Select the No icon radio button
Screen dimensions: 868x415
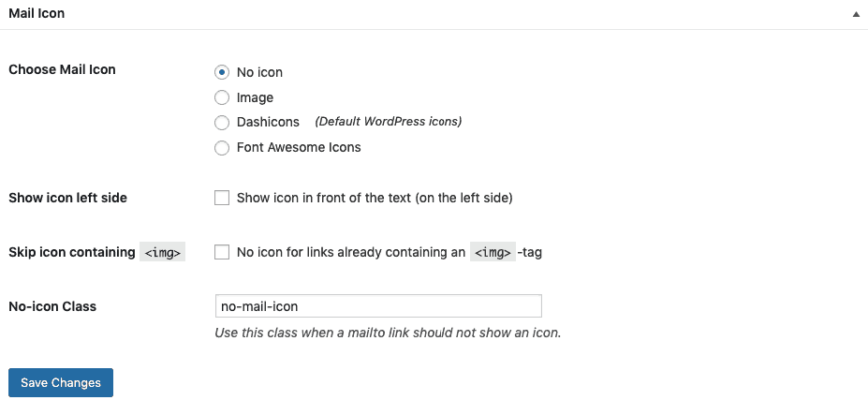[x=221, y=72]
